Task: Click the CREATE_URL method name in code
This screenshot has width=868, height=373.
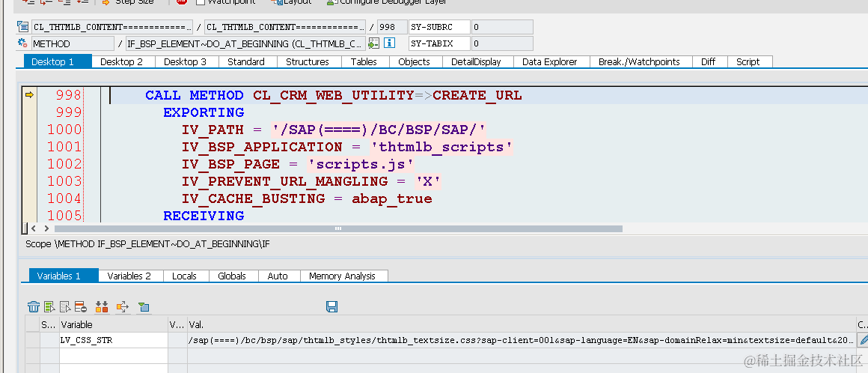Action: click(x=477, y=95)
